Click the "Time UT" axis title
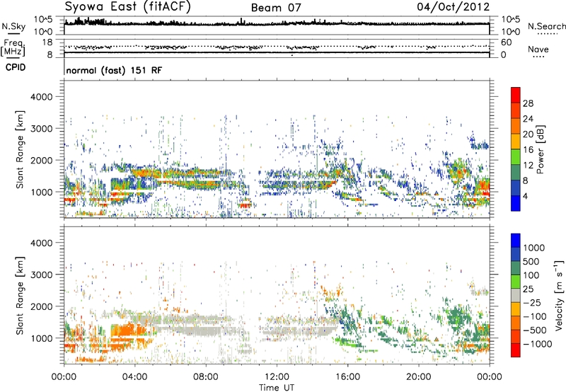The image size is (566, 392). pos(277,388)
